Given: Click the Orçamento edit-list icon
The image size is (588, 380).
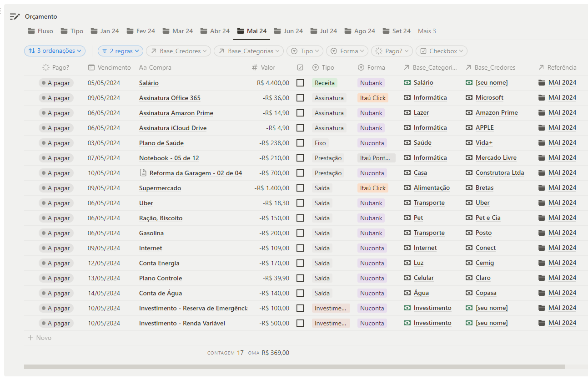Looking at the screenshot, I should point(15,16).
